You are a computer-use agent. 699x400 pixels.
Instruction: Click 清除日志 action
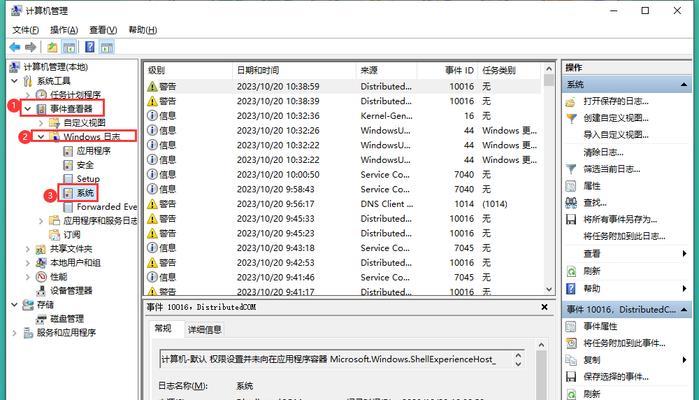point(603,152)
